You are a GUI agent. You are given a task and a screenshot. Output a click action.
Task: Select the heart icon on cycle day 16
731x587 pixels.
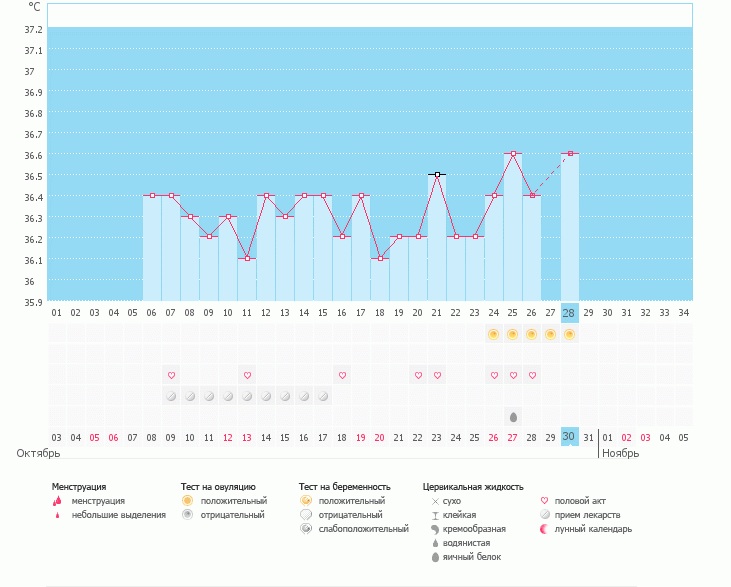point(342,375)
